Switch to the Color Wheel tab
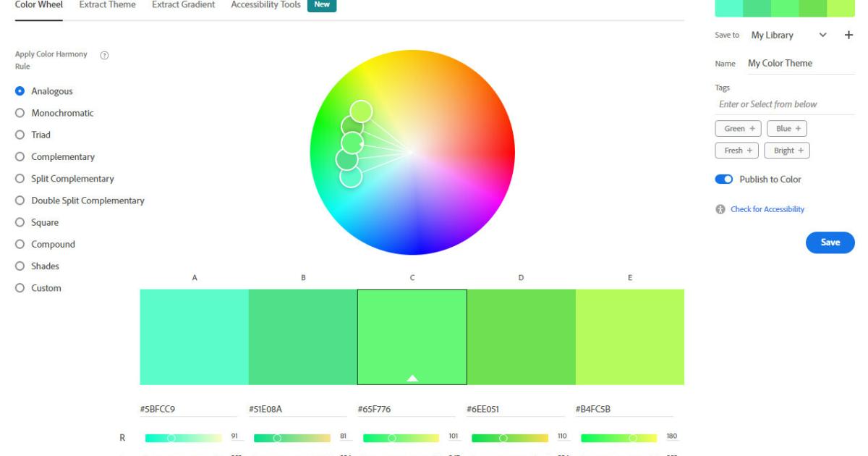 point(39,5)
